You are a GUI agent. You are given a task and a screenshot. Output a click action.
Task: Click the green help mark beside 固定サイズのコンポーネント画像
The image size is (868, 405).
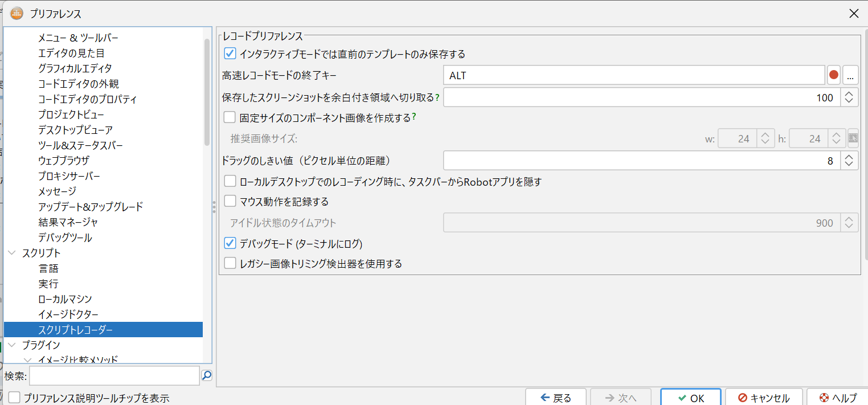[414, 117]
